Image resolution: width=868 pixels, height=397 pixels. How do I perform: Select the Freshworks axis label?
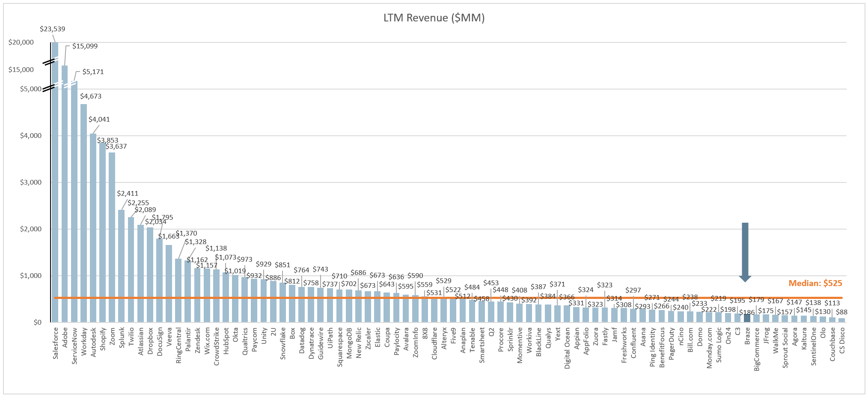pyautogui.click(x=624, y=345)
